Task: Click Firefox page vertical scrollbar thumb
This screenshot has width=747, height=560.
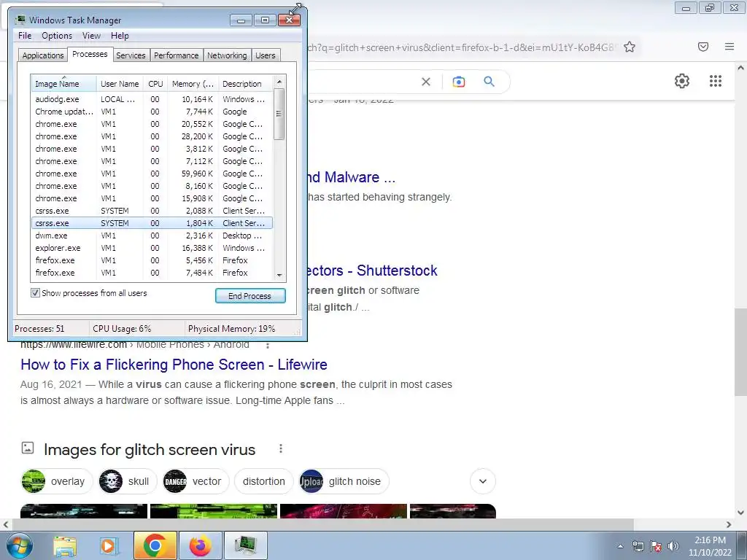Action: click(741, 351)
